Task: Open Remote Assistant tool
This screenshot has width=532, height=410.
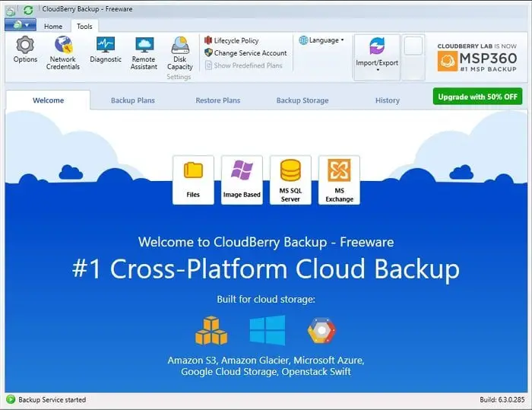Action: (x=144, y=52)
